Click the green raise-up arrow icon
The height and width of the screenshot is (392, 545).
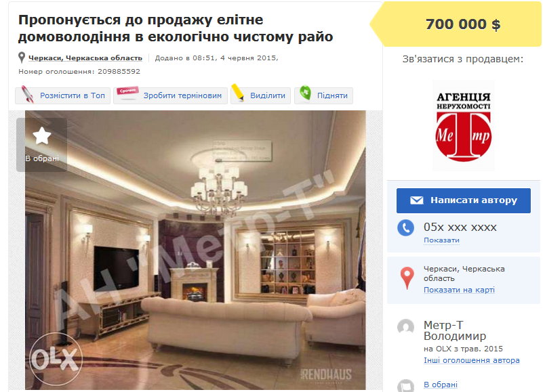coord(306,93)
